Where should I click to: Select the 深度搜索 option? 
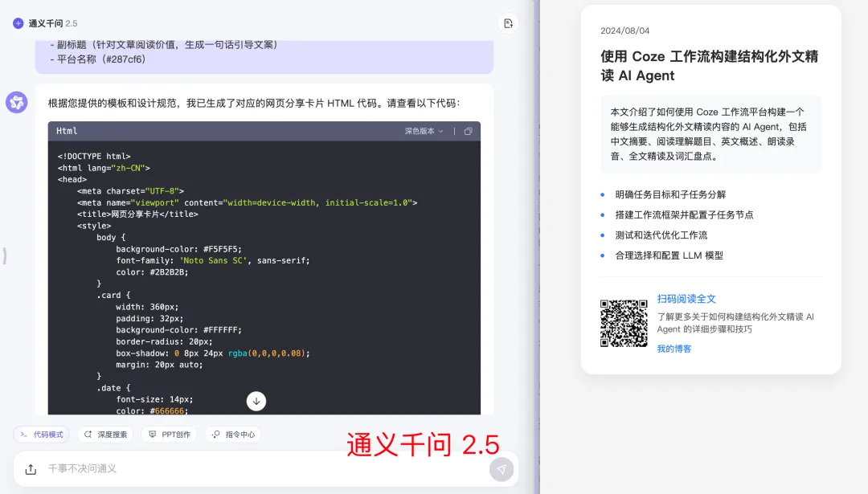pyautogui.click(x=106, y=435)
